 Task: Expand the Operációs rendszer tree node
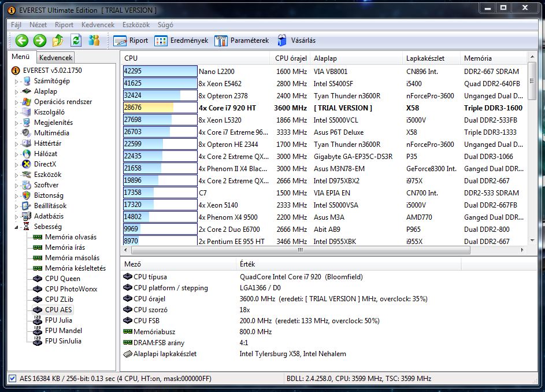pyautogui.click(x=16, y=102)
